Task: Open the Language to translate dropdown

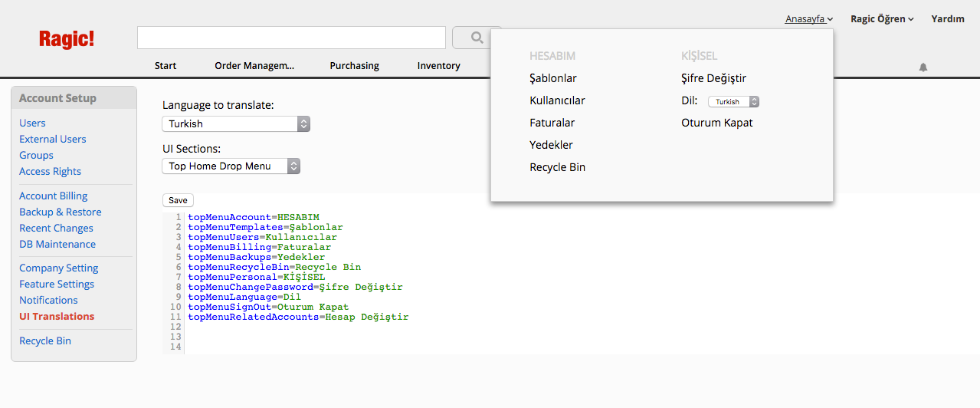Action: [x=236, y=123]
